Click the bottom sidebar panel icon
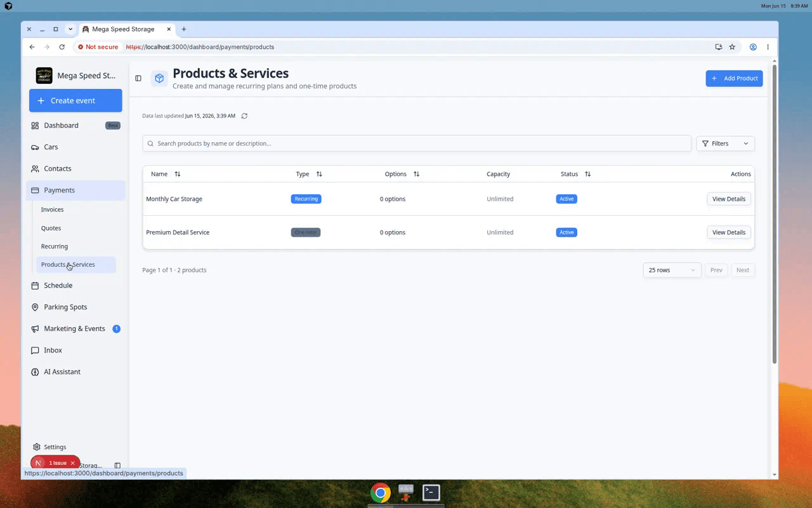 coord(117,465)
